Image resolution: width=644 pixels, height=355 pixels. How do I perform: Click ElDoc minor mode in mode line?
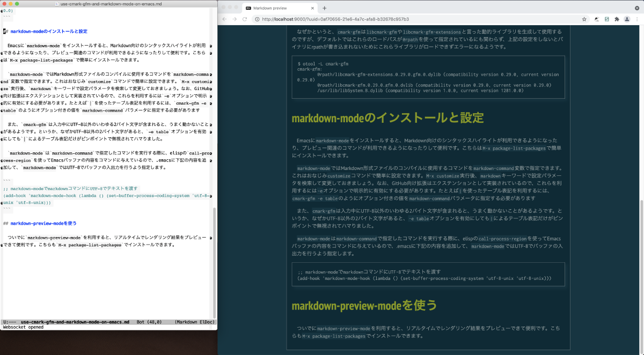(x=206, y=322)
